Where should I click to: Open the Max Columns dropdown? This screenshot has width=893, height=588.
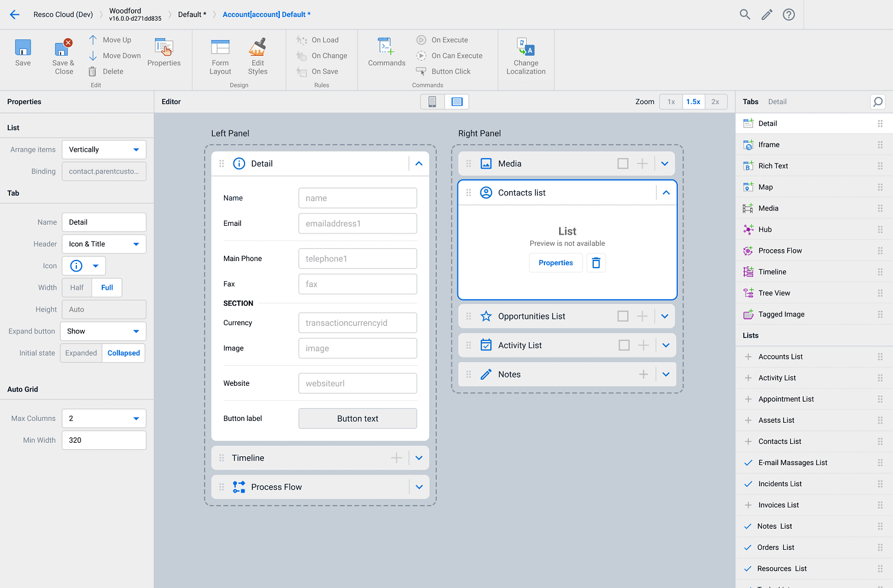pos(104,419)
